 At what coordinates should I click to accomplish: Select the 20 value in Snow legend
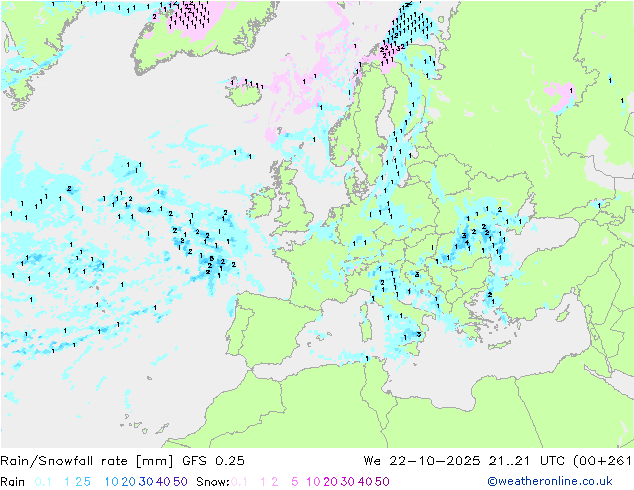coord(330,482)
